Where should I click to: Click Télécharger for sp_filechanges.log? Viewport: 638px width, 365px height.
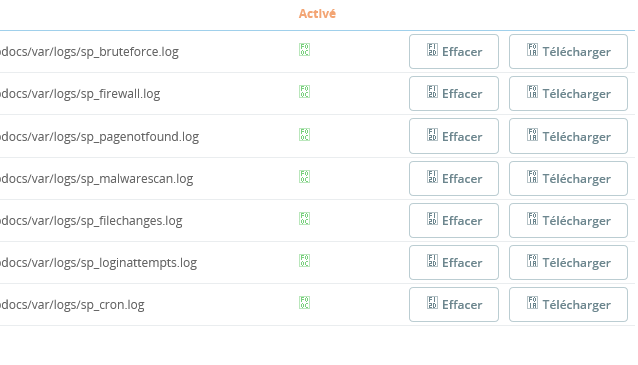[568, 221]
